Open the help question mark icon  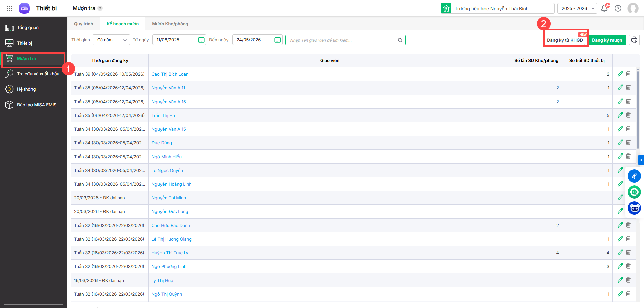(x=618, y=9)
